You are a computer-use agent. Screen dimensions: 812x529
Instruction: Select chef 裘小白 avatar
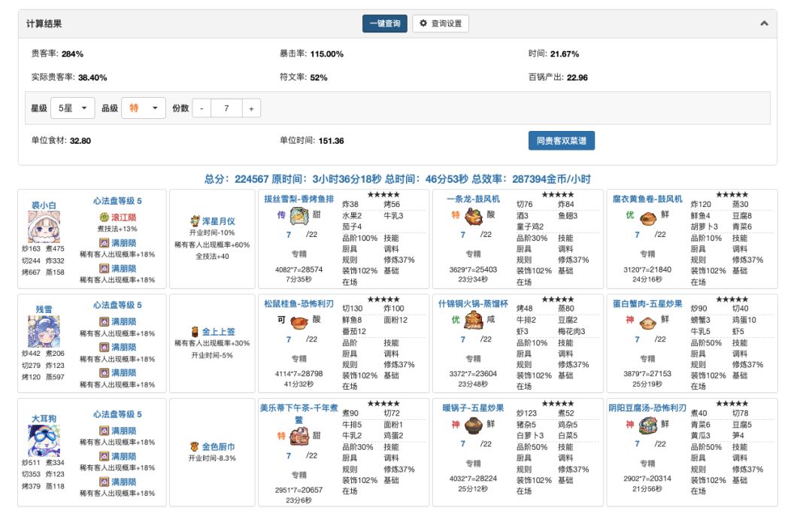point(44,227)
